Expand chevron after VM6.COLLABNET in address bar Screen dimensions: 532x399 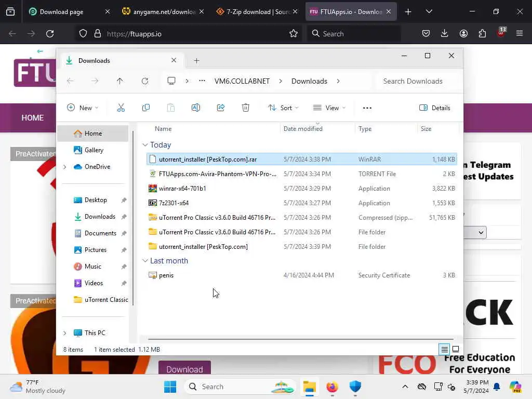pos(281,81)
